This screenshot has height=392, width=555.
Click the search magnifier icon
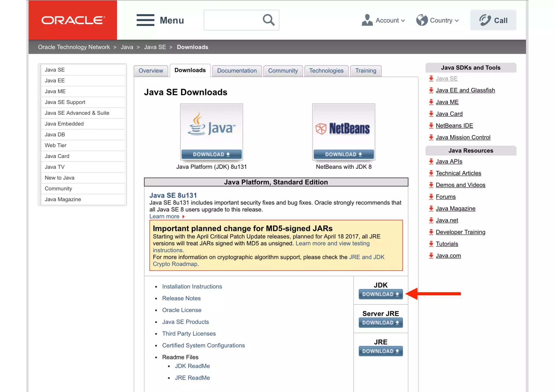pyautogui.click(x=268, y=20)
